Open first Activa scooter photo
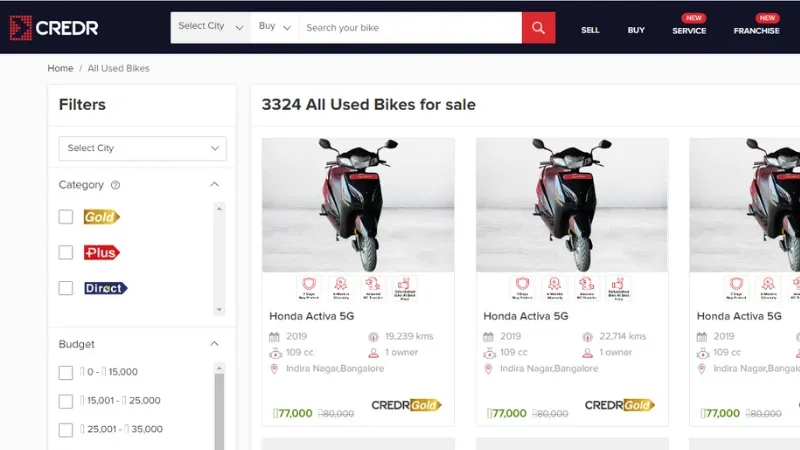The height and width of the screenshot is (450, 800). click(358, 205)
